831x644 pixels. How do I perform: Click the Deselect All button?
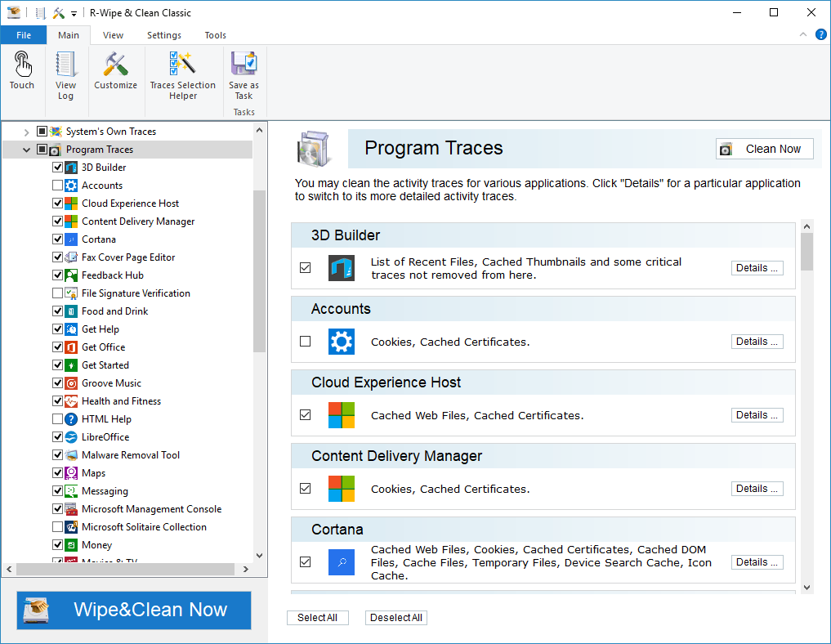(396, 618)
